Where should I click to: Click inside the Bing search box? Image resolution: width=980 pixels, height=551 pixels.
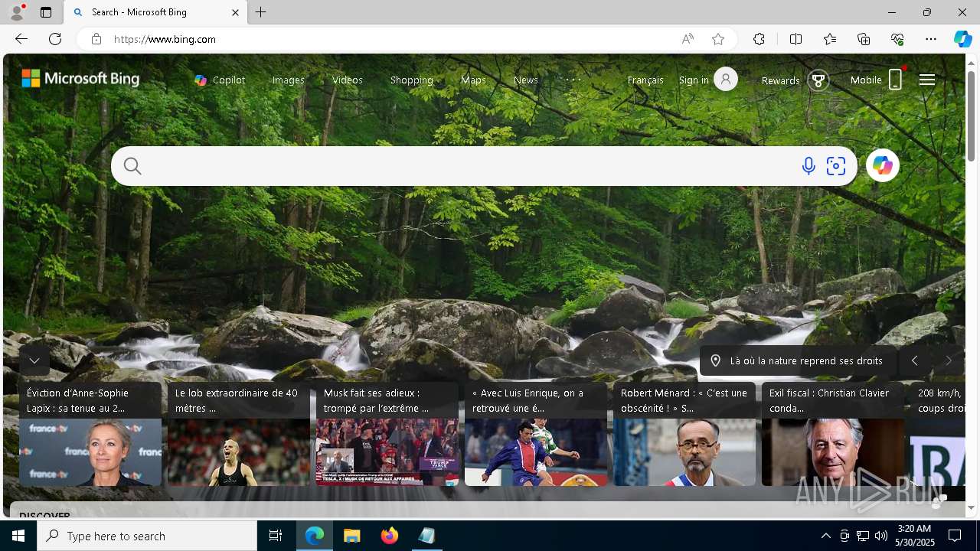[x=471, y=166]
